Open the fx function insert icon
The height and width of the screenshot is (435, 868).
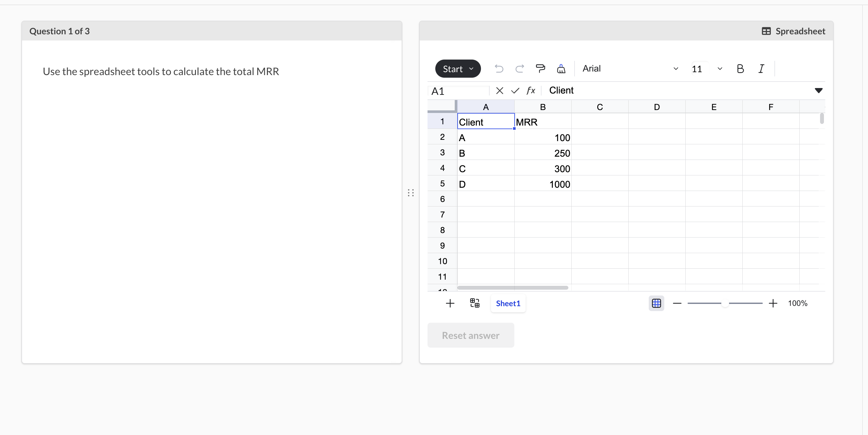531,91
